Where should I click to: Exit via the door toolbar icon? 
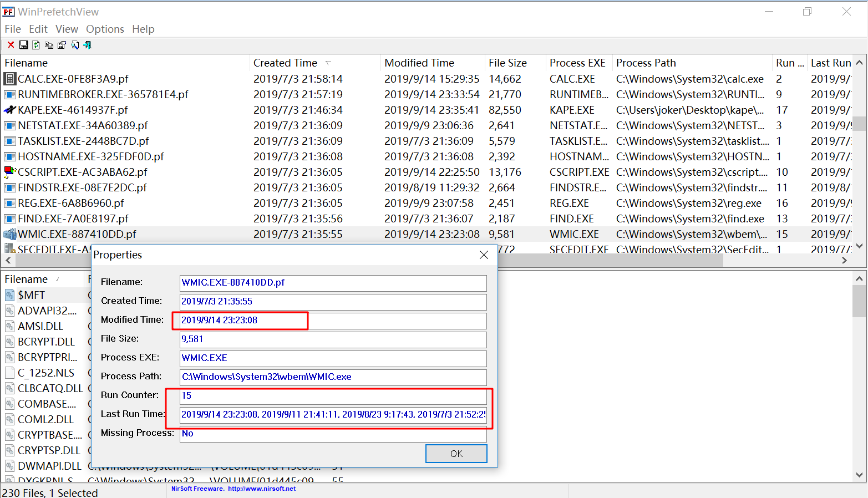tap(87, 44)
